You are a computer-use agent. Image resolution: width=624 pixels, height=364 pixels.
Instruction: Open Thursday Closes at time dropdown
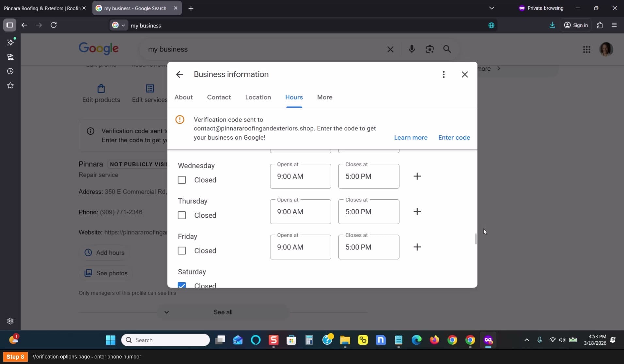(x=369, y=212)
